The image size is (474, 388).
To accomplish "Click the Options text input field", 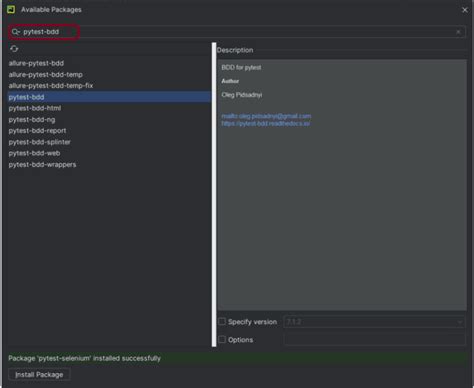I will point(374,340).
